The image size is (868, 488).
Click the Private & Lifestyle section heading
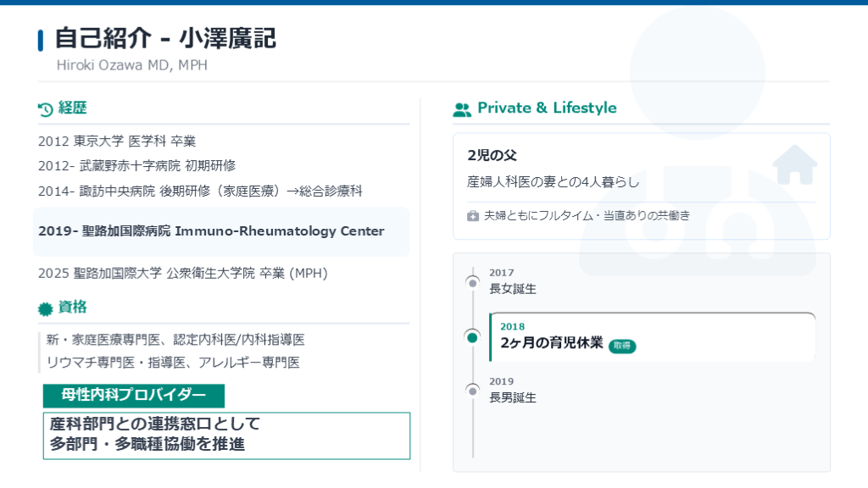pos(547,108)
